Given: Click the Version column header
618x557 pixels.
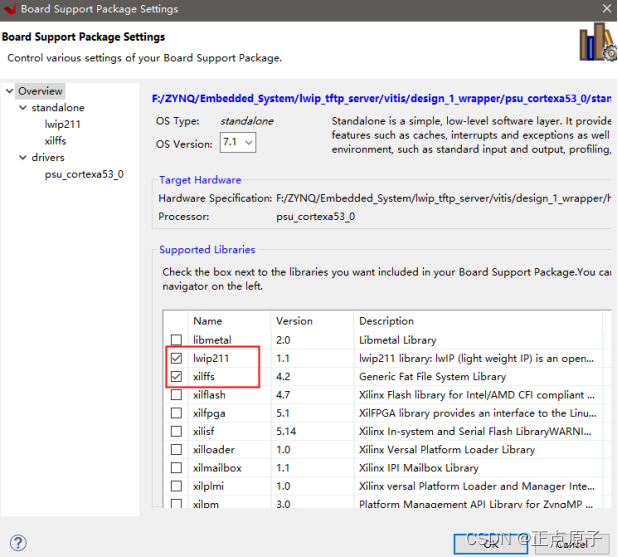Looking at the screenshot, I should [x=294, y=321].
